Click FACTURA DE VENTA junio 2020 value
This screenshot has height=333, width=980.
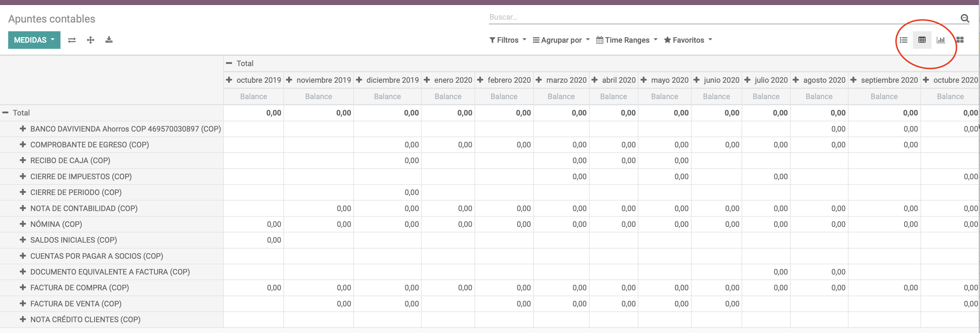716,303
